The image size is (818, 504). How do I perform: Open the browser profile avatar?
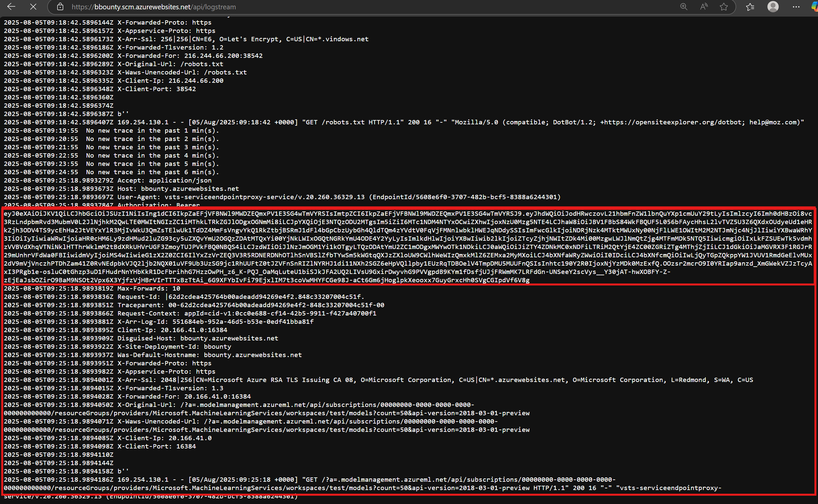(x=773, y=7)
